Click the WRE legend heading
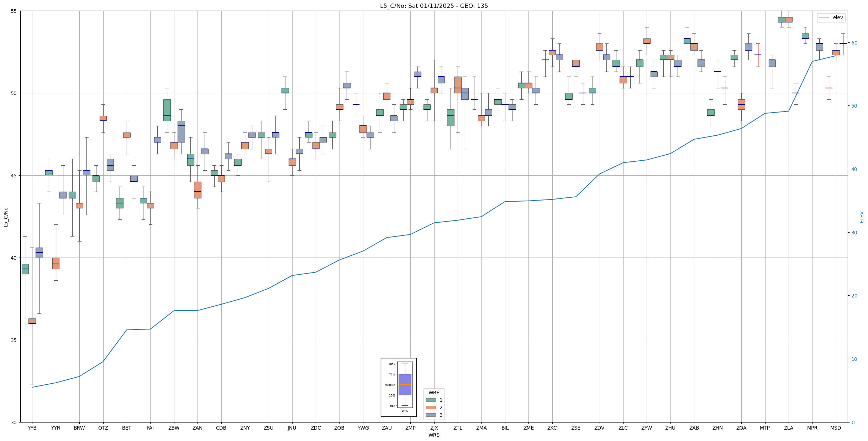 click(x=434, y=393)
